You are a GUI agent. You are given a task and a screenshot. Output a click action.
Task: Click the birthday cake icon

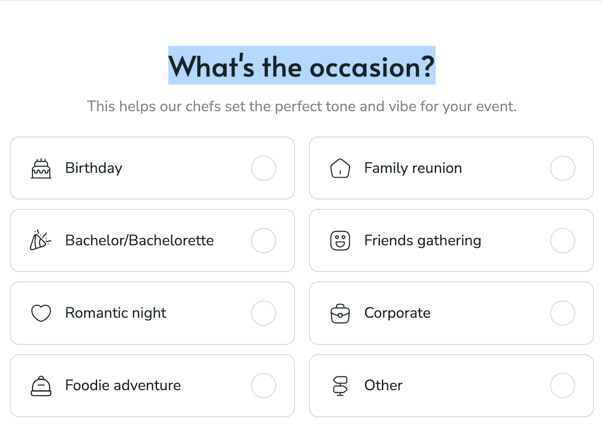tap(41, 168)
